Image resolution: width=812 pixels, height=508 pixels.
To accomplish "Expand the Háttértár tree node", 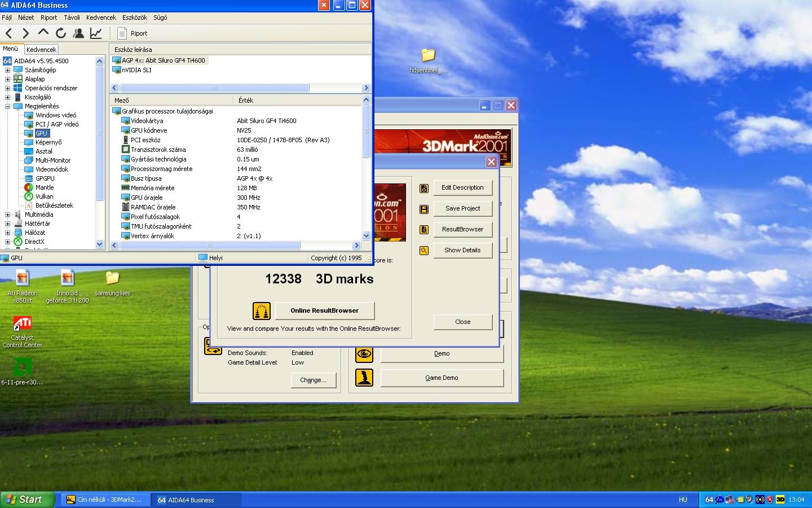I will click(x=7, y=224).
